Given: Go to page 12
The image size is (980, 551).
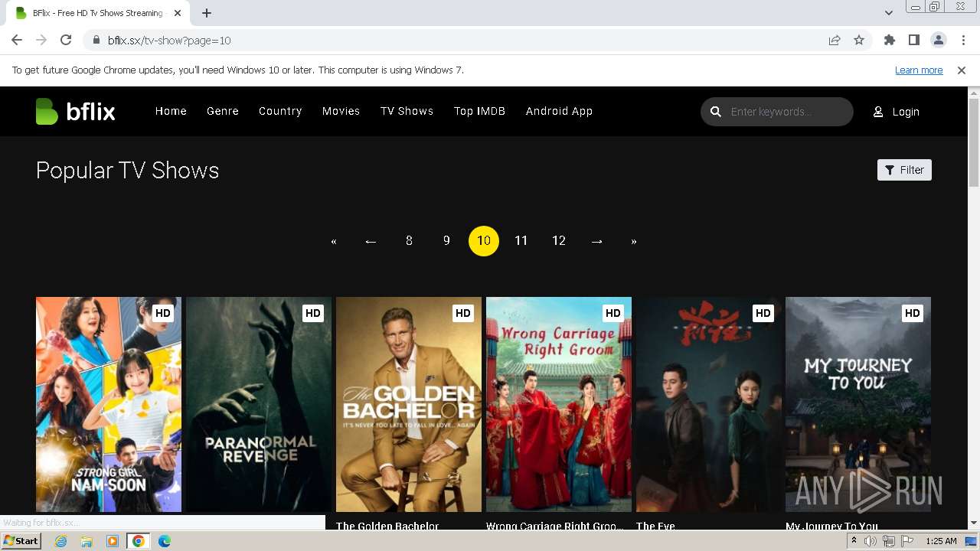Looking at the screenshot, I should click(x=559, y=241).
